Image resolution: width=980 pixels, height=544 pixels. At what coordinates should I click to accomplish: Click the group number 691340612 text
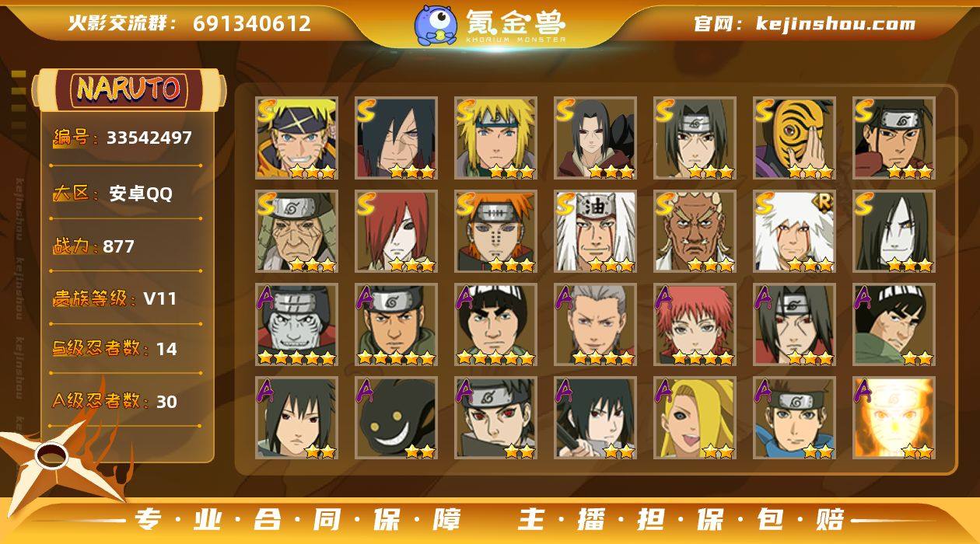(x=252, y=23)
